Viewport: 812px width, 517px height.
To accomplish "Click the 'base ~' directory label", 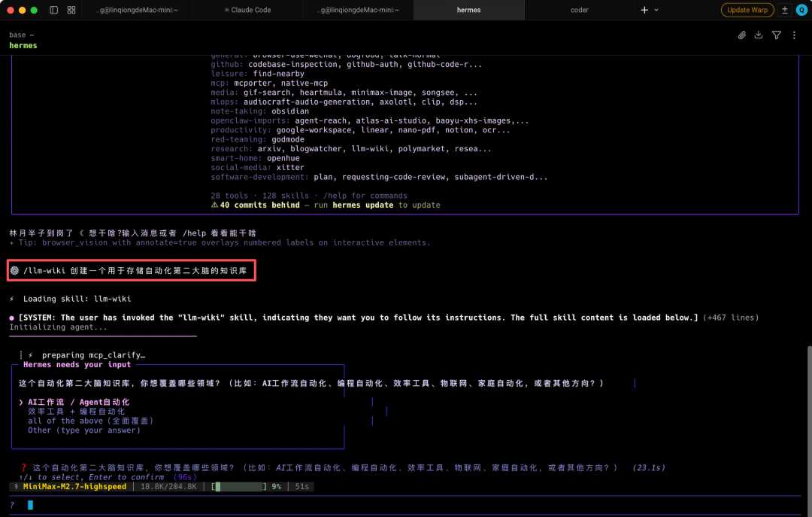I will tap(22, 35).
